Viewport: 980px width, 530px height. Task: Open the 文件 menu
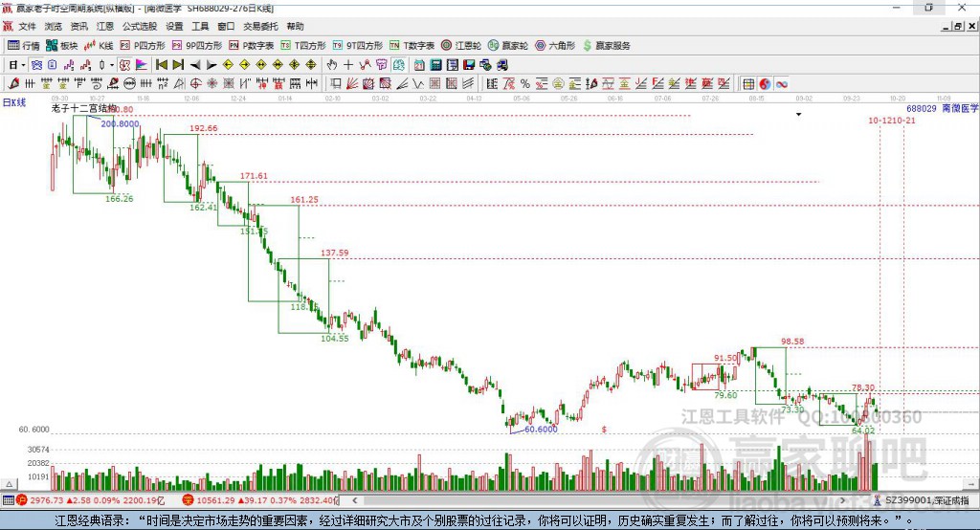(28, 26)
